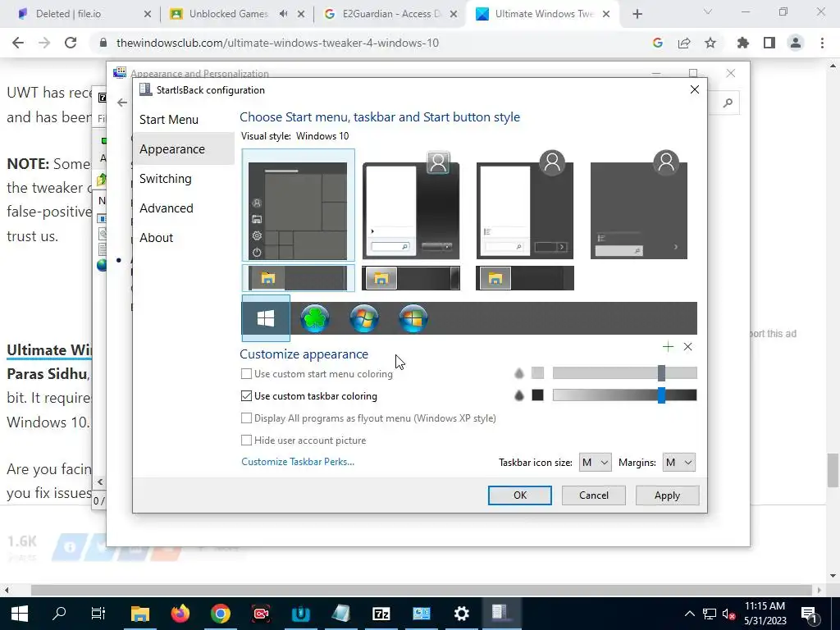Image resolution: width=840 pixels, height=630 pixels.
Task: Adjust the start menu opacity slider handle
Action: [661, 373]
